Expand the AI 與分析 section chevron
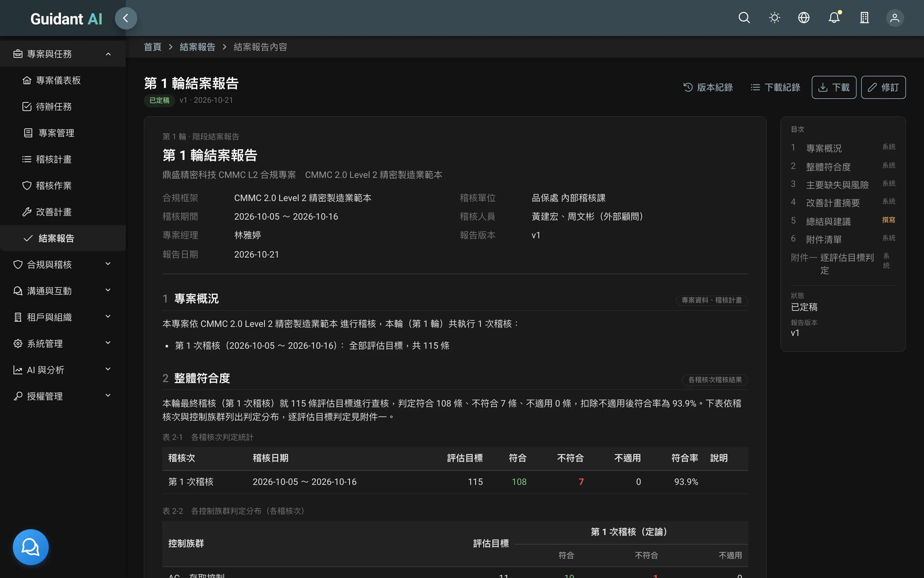This screenshot has height=578, width=924. coord(108,369)
